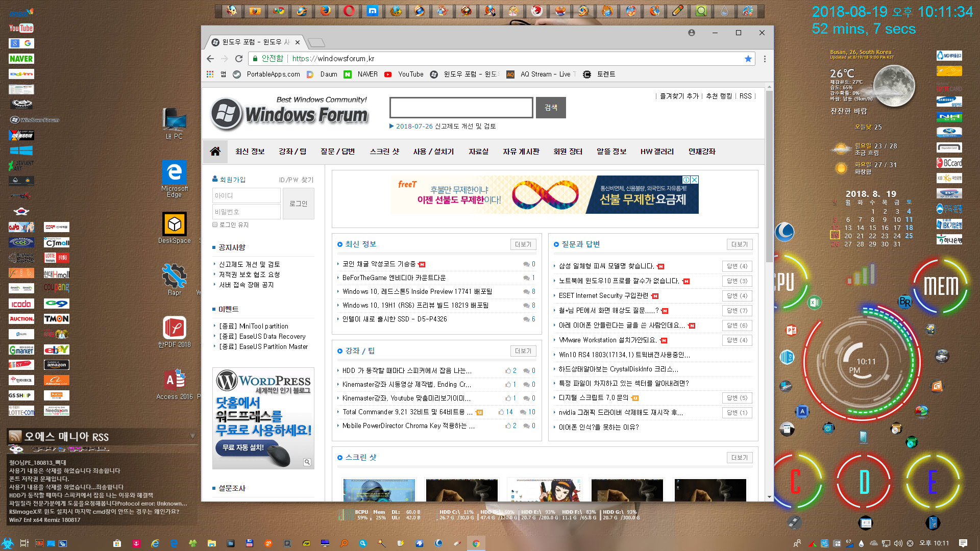Open Gmarket shortcut icon

point(21,349)
